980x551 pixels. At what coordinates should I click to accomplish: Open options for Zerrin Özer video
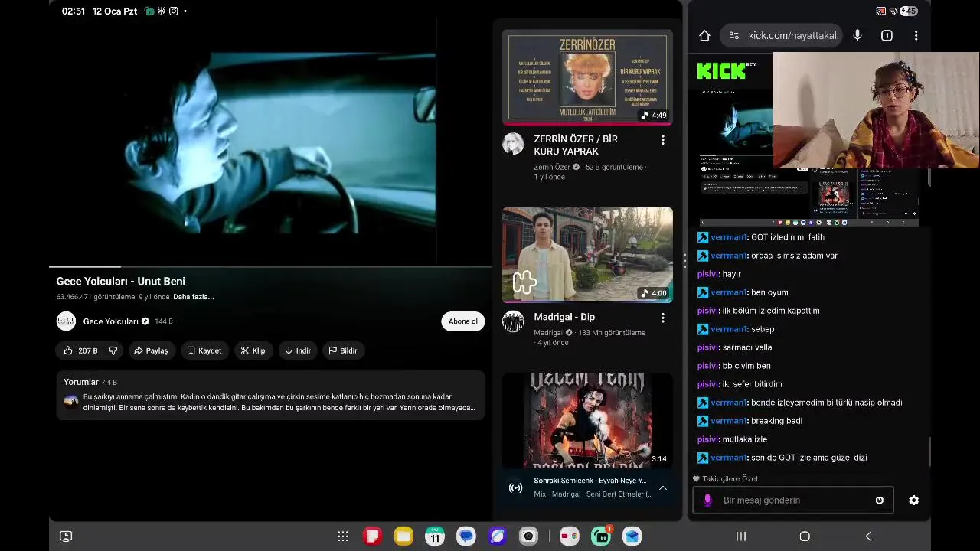click(x=663, y=140)
